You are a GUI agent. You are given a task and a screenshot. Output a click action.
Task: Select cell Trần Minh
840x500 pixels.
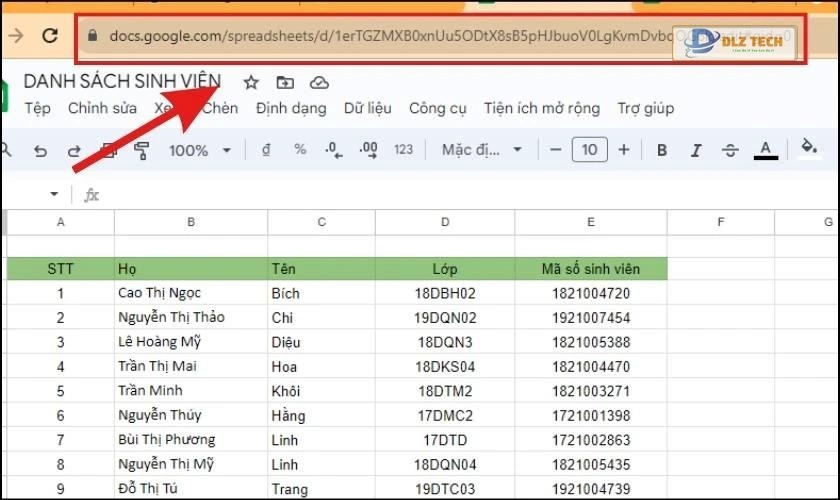pyautogui.click(x=191, y=391)
